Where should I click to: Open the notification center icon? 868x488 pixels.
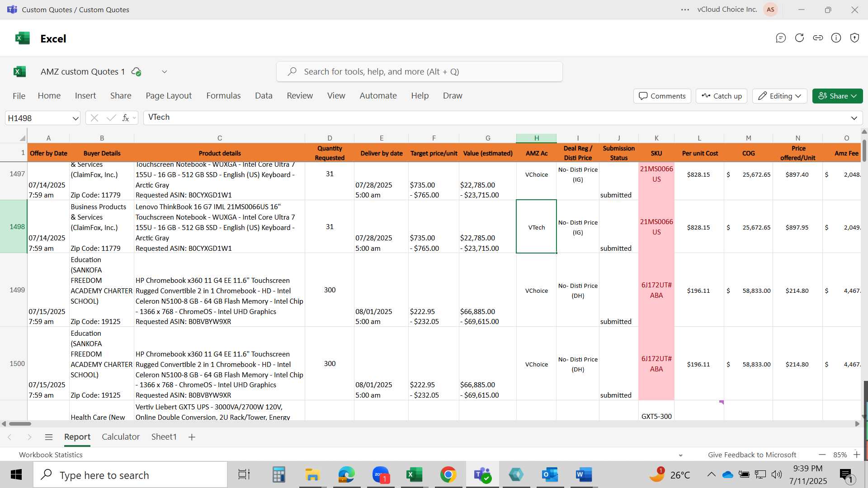coord(847,475)
